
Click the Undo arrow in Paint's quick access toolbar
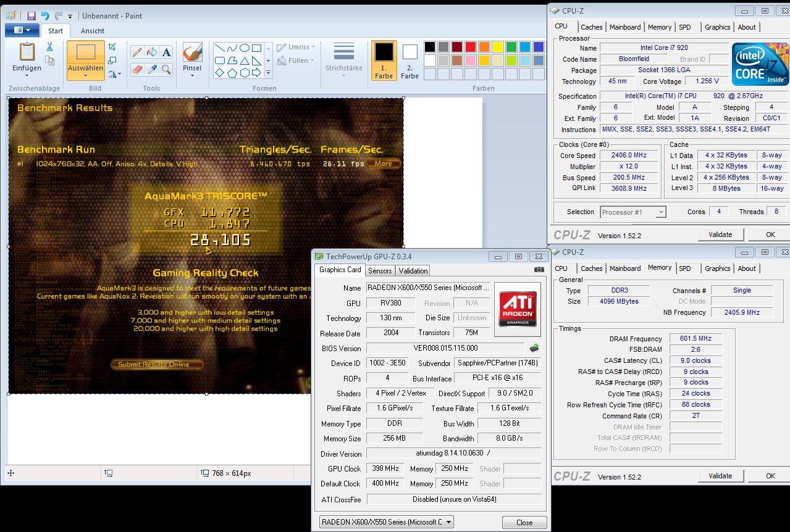tap(45, 16)
